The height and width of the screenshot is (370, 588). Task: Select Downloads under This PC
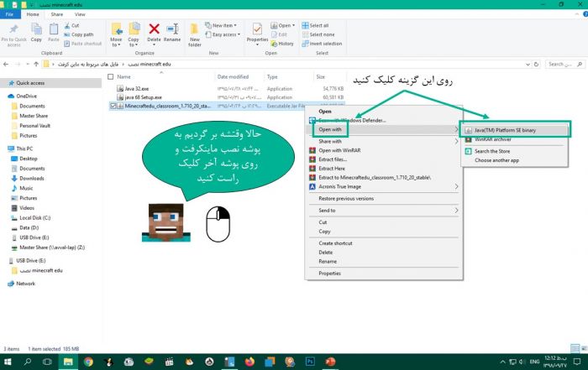pos(32,178)
